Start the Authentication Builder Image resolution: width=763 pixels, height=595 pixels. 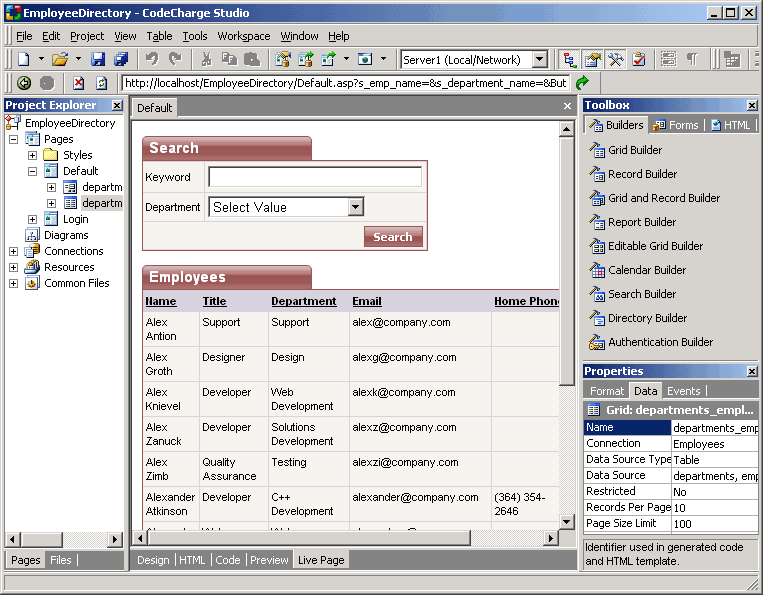(660, 342)
